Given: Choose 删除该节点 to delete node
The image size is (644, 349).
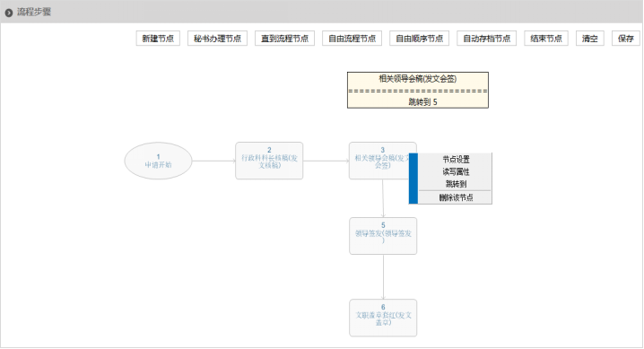Looking at the screenshot, I should pos(456,197).
